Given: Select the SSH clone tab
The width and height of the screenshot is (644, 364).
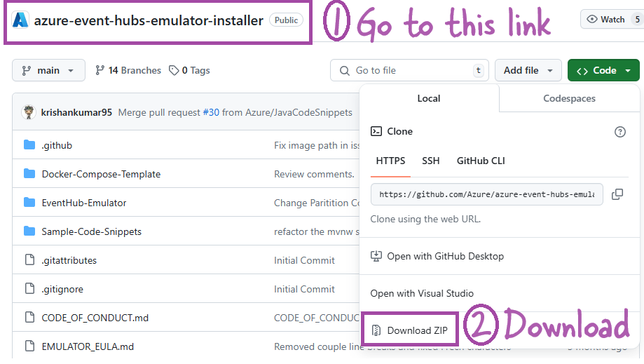Looking at the screenshot, I should pyautogui.click(x=430, y=161).
